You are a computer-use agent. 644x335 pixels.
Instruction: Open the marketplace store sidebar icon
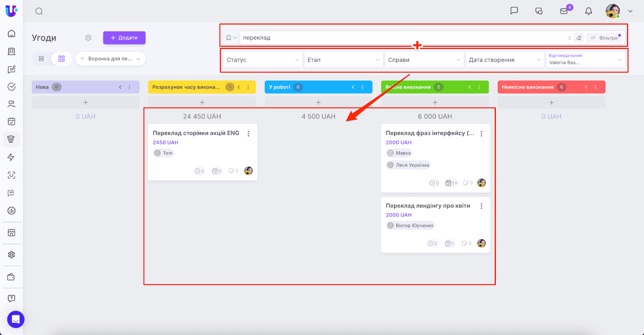point(12,233)
